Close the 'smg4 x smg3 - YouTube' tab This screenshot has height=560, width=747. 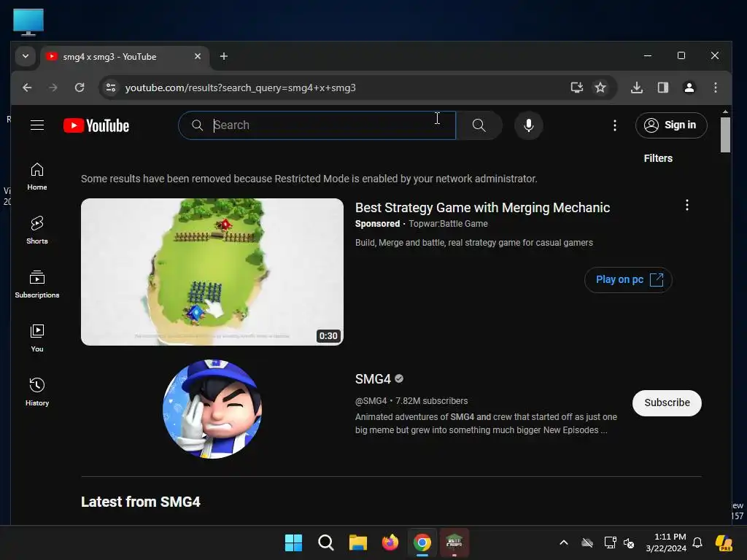point(198,56)
